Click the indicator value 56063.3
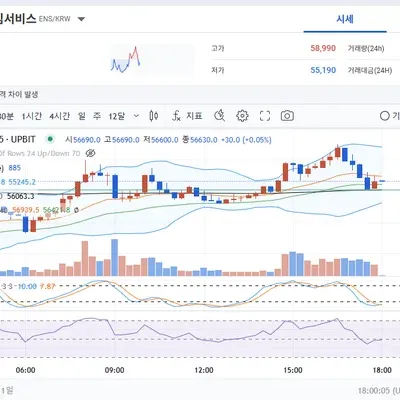This screenshot has height=400, width=400. pyautogui.click(x=21, y=196)
